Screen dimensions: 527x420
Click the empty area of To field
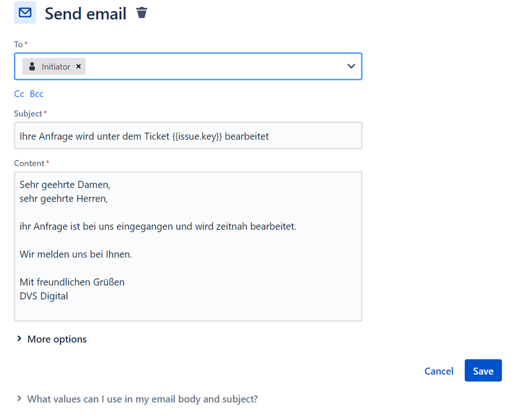pos(215,66)
